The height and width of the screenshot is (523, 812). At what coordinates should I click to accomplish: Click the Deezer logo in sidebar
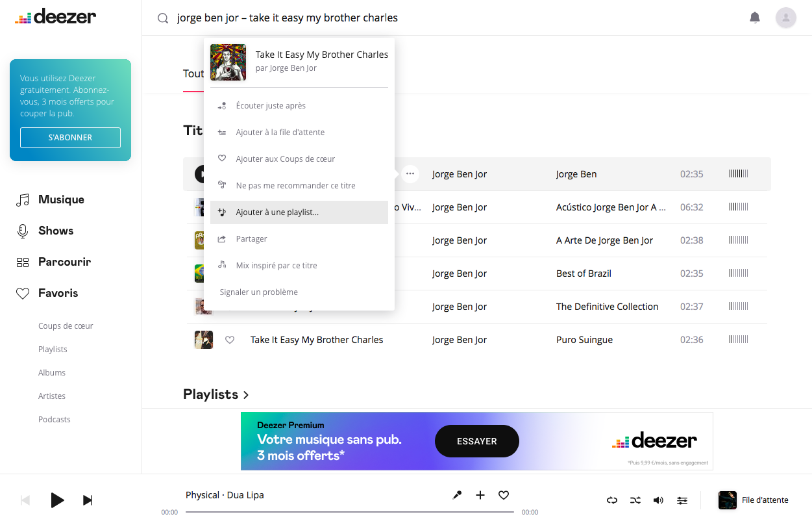56,17
